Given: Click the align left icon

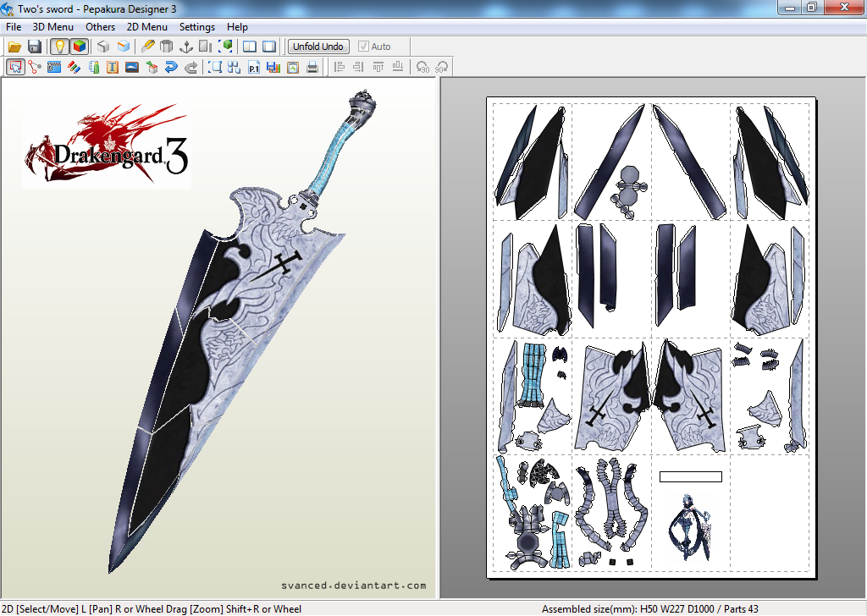Looking at the screenshot, I should tap(340, 68).
